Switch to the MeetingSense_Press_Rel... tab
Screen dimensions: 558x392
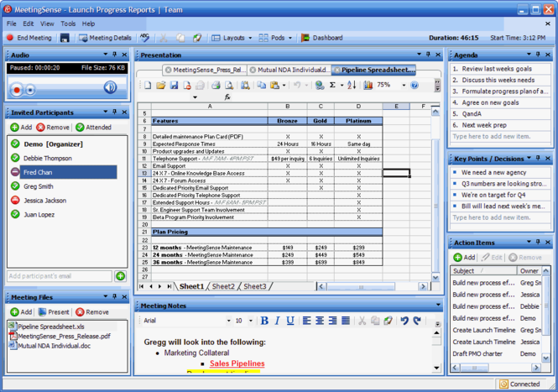click(x=205, y=71)
